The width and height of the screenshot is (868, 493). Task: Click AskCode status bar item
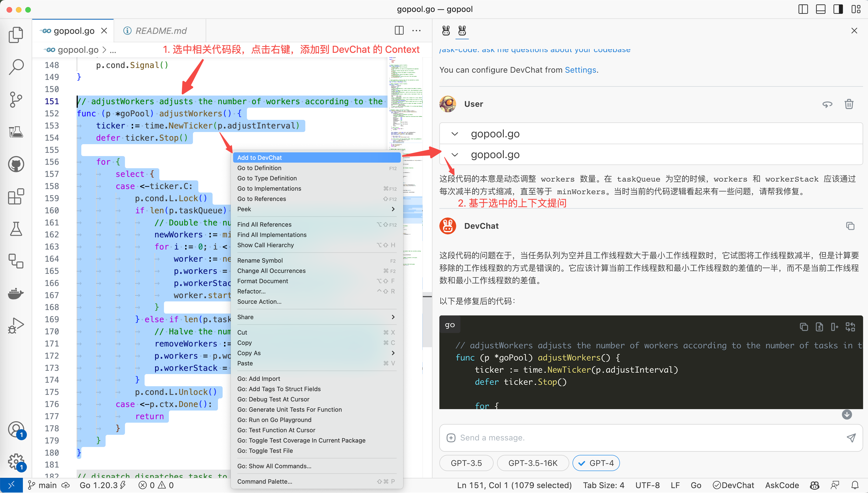pyautogui.click(x=782, y=485)
